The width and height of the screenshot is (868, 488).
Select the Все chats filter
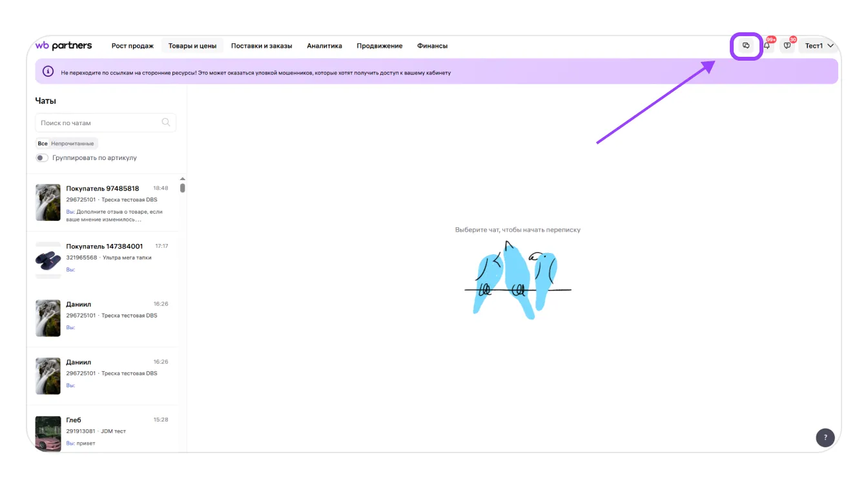(43, 143)
